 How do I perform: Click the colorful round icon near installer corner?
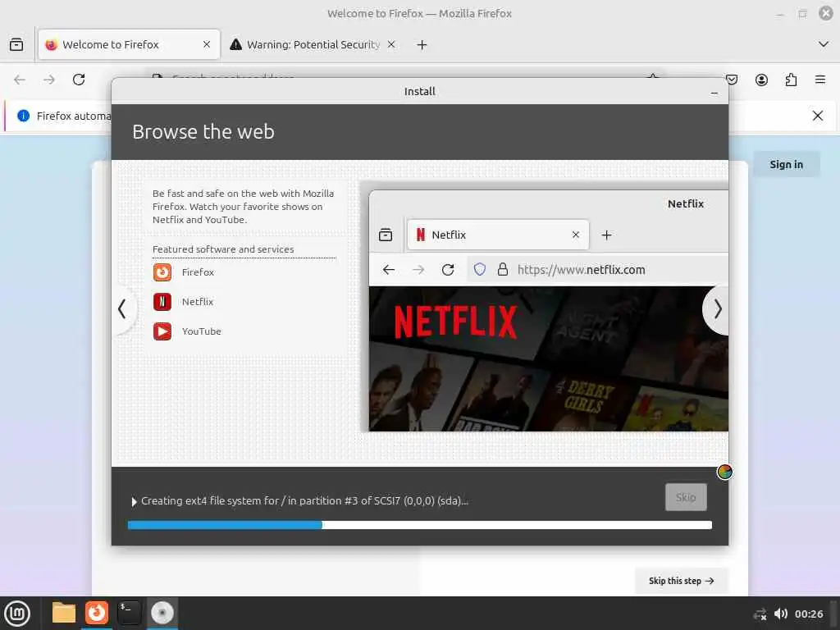click(725, 472)
